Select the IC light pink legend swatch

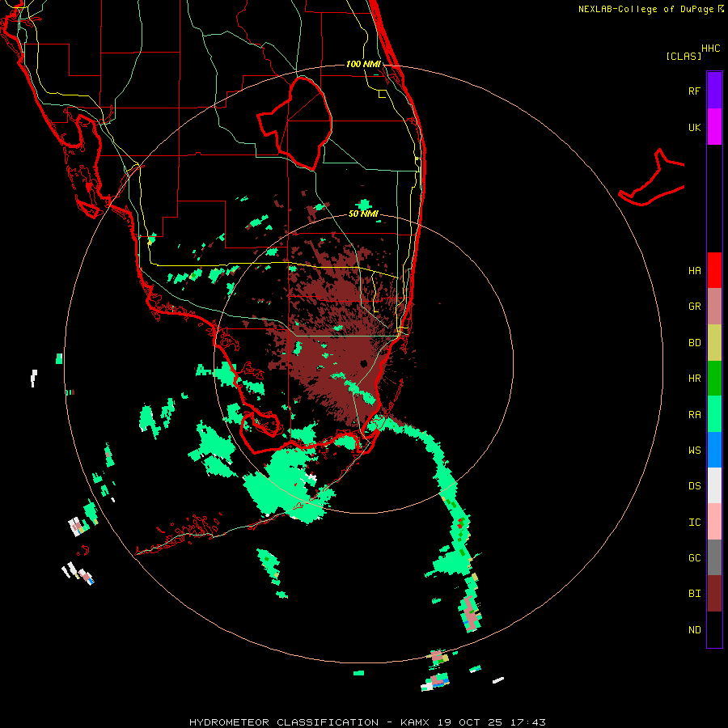[x=714, y=522]
